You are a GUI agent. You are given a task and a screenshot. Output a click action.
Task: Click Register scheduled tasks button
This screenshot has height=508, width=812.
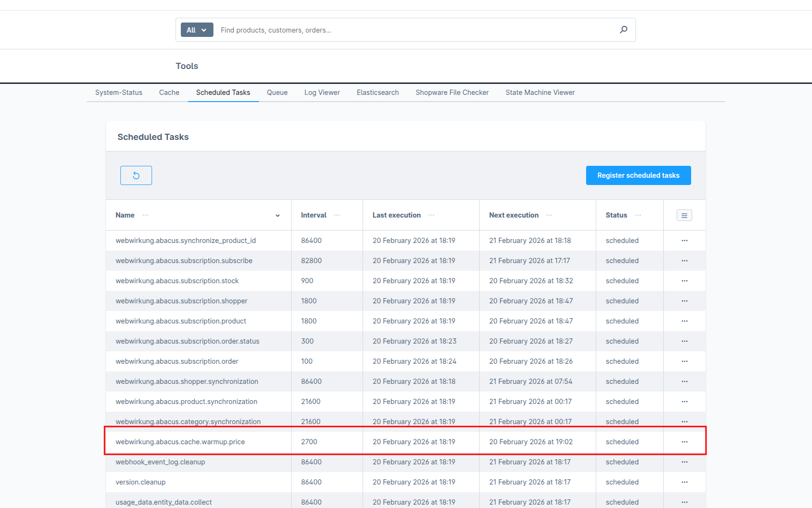(x=638, y=175)
